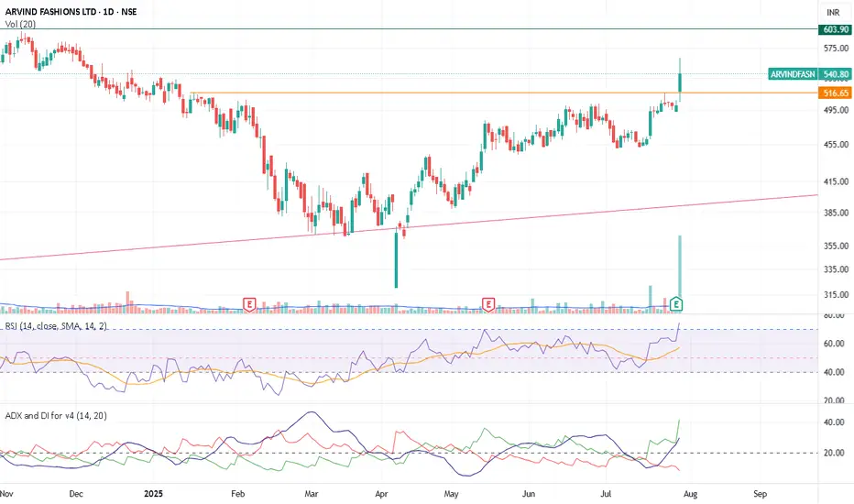Click the Aug label on time axis
Image resolution: width=854 pixels, height=504 pixels.
690,494
